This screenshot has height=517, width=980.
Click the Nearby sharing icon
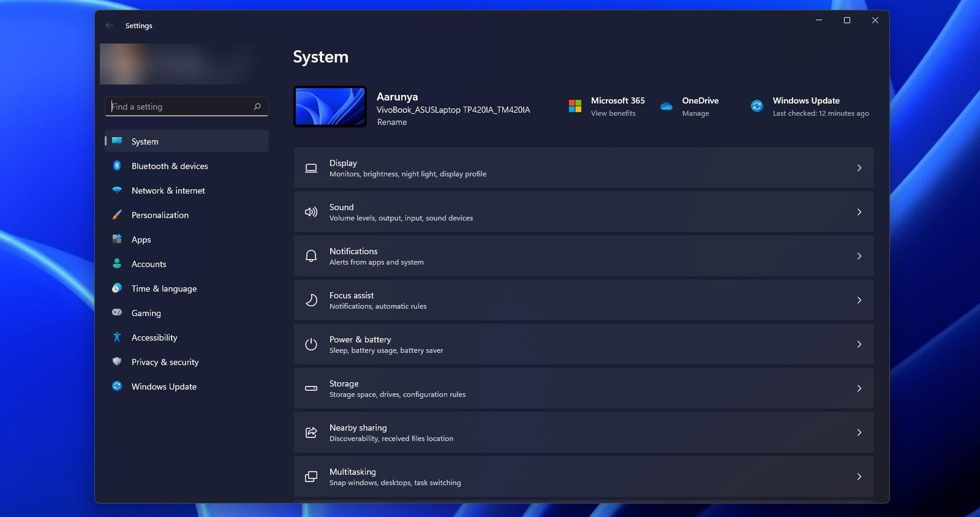311,432
